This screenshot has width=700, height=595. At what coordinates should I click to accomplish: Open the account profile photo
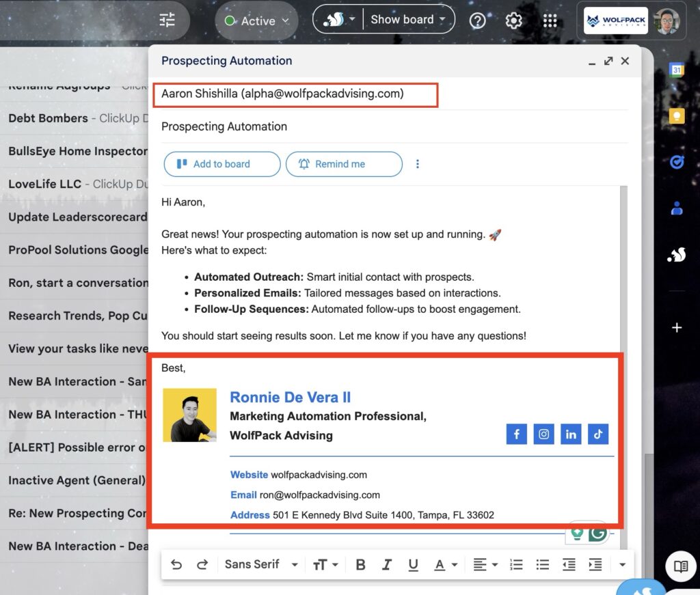(x=667, y=20)
